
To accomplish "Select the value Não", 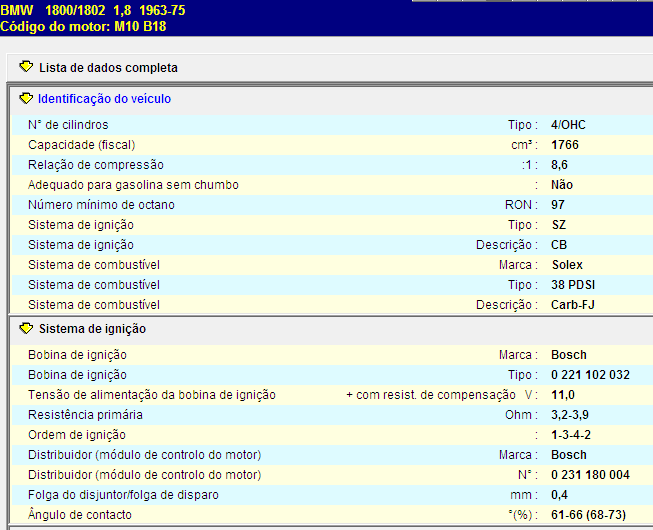I will [562, 185].
